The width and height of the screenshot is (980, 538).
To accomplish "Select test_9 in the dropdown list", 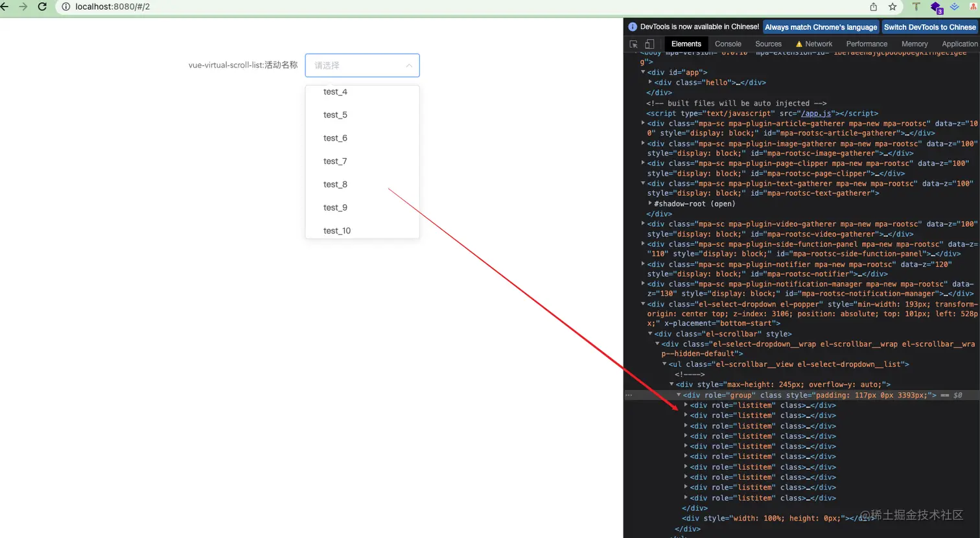I will pyautogui.click(x=362, y=207).
